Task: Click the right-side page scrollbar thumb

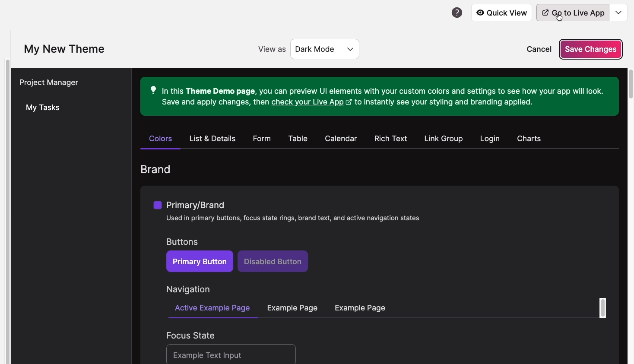Action: (631, 83)
